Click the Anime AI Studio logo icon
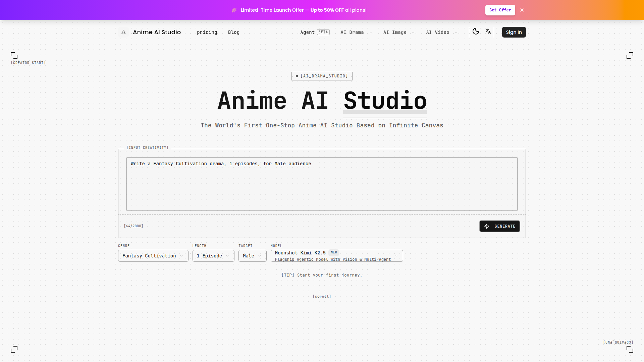644x362 pixels. tap(123, 32)
